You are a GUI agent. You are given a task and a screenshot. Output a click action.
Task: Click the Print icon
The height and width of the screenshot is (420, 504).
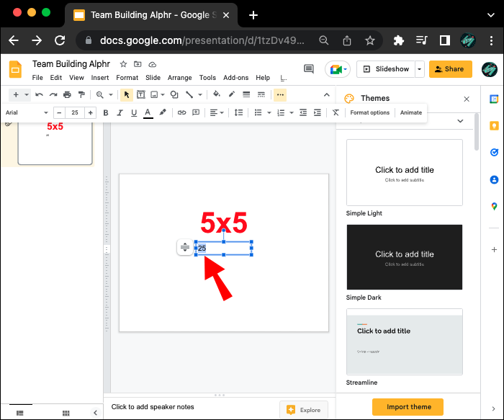67,94
